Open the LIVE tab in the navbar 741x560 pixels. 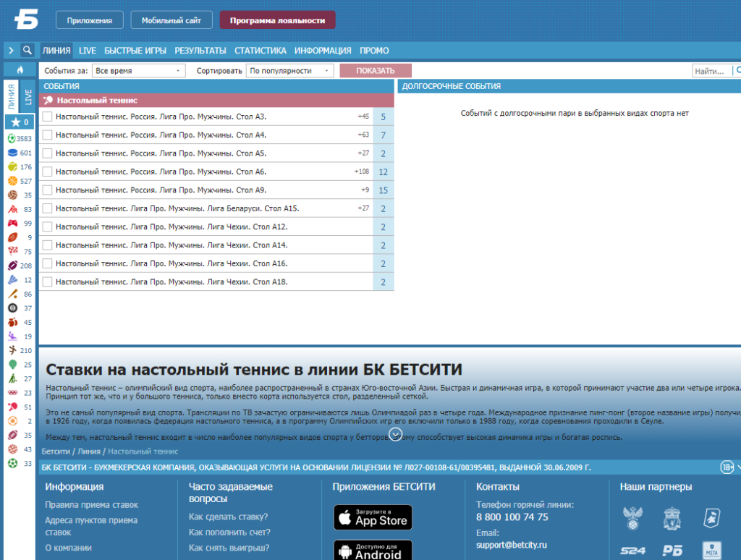point(88,50)
